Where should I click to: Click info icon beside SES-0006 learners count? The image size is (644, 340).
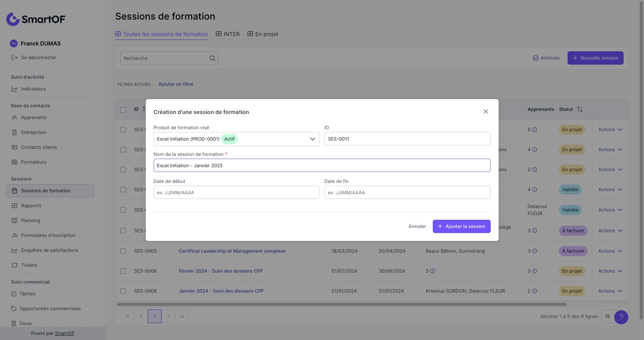coord(535,271)
